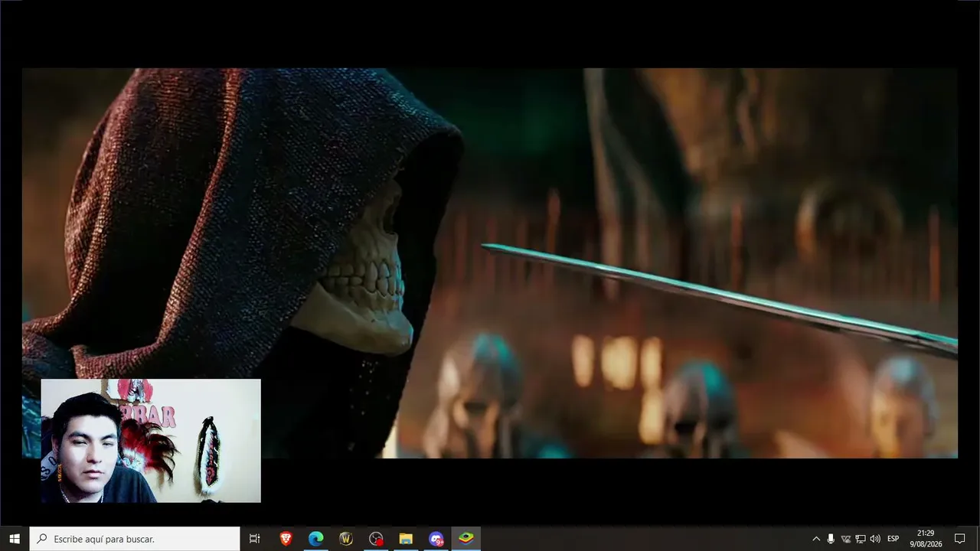980x551 pixels.
Task: Click the hooded skull video frame
Action: [490, 263]
